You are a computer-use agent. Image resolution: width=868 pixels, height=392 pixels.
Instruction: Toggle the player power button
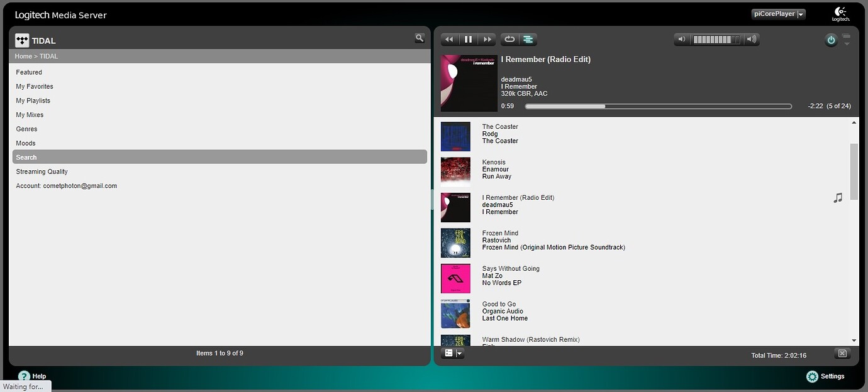point(831,40)
